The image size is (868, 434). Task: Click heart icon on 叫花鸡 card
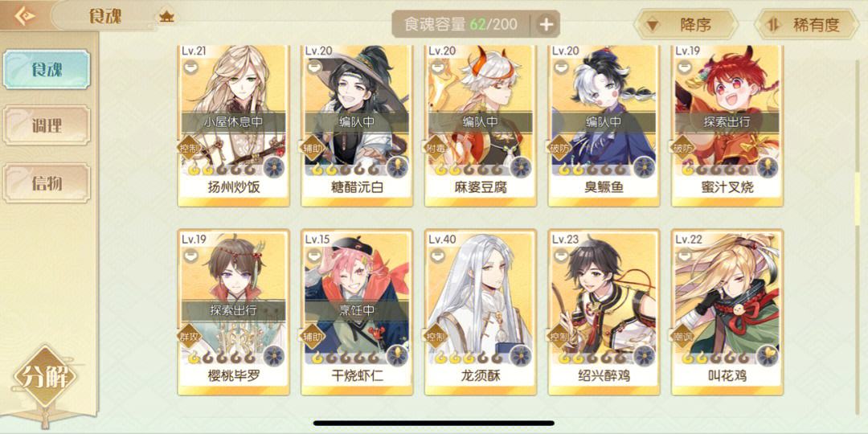768,355
